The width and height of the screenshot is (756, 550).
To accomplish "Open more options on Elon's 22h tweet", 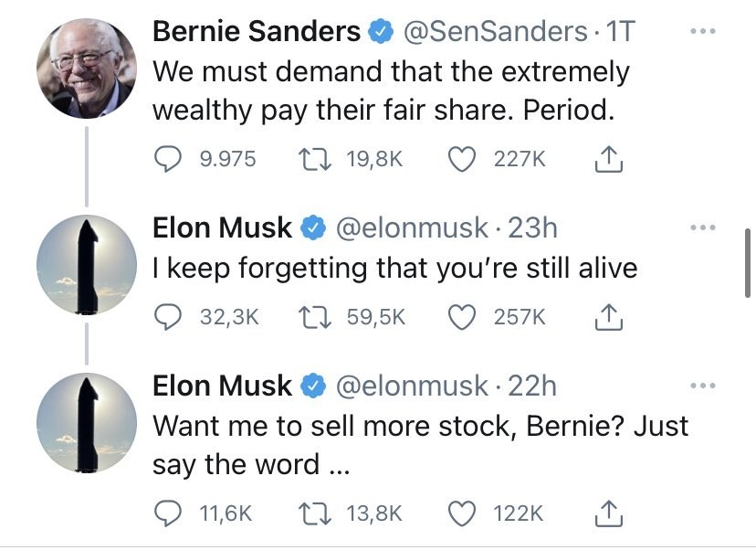I will click(700, 385).
